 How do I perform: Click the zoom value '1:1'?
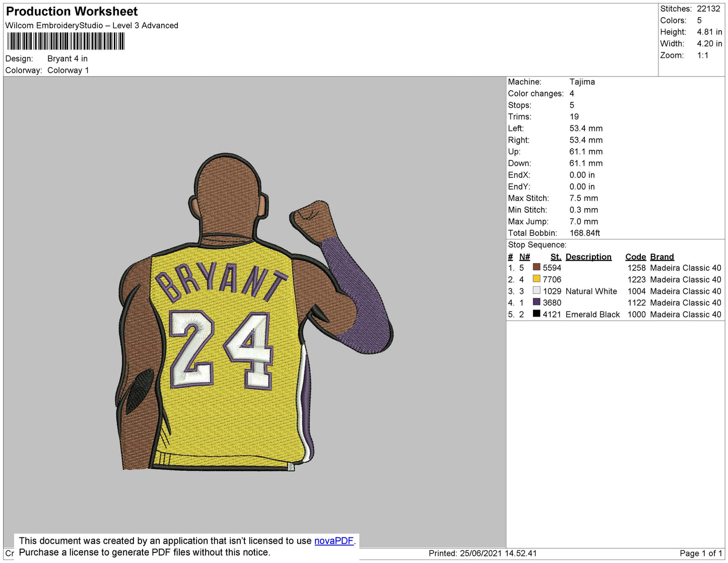pos(703,55)
